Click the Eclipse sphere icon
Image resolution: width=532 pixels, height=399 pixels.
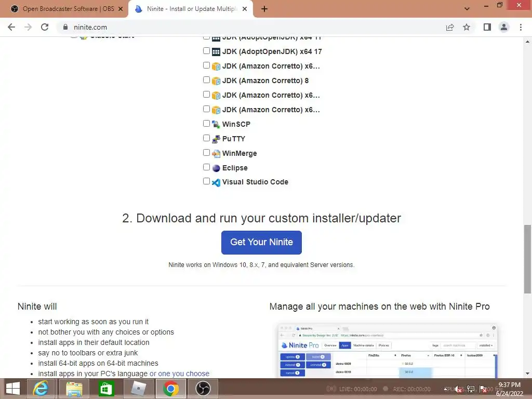tap(216, 168)
